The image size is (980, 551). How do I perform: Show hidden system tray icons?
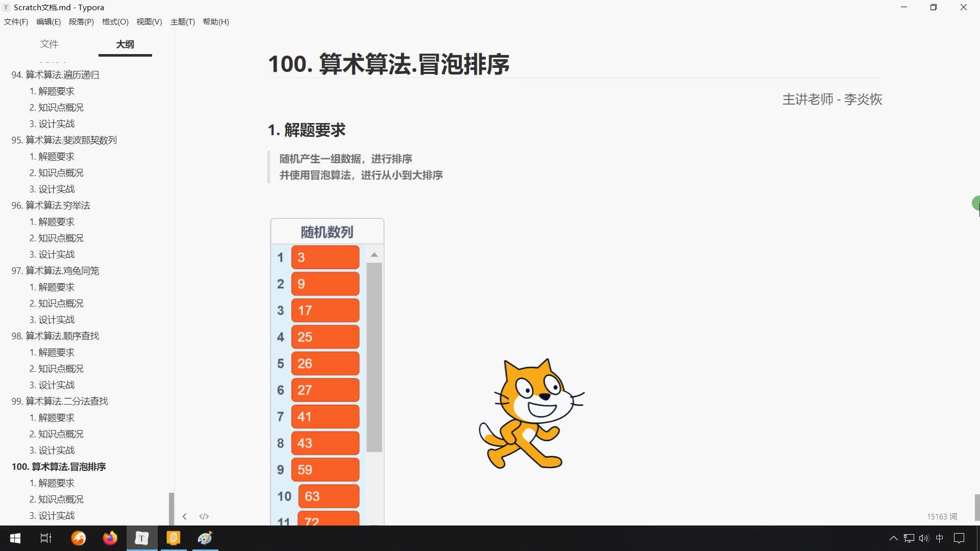[x=893, y=538]
